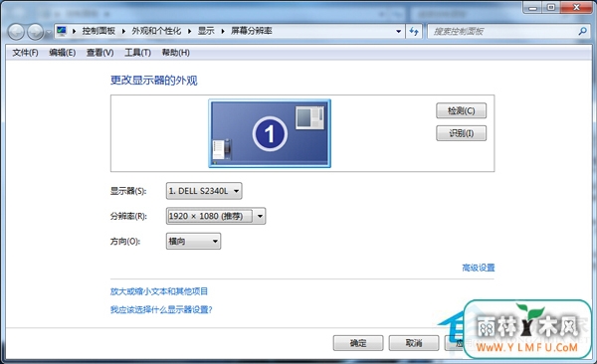Screen dimensions: 597x364
Task: Expand arrow after 控制面板 breadcrumb
Action: click(123, 31)
